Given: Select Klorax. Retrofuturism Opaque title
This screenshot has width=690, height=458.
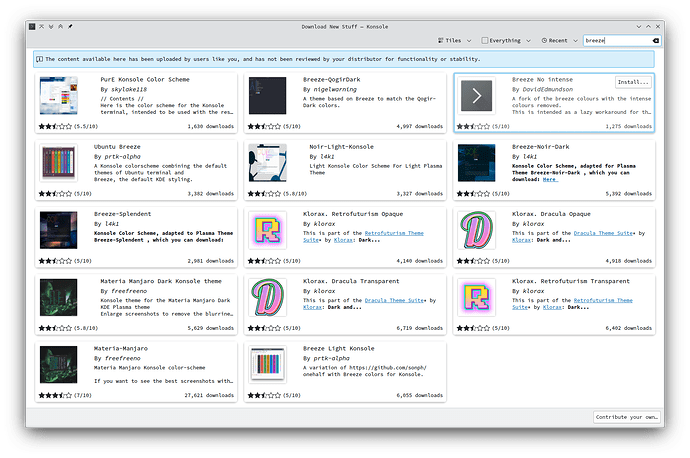Looking at the screenshot, I should click(x=353, y=214).
